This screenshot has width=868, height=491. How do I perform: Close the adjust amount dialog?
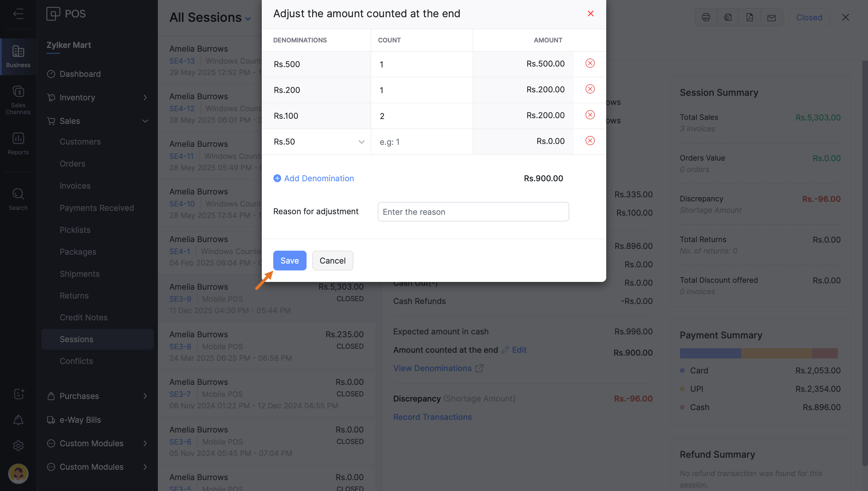point(590,13)
